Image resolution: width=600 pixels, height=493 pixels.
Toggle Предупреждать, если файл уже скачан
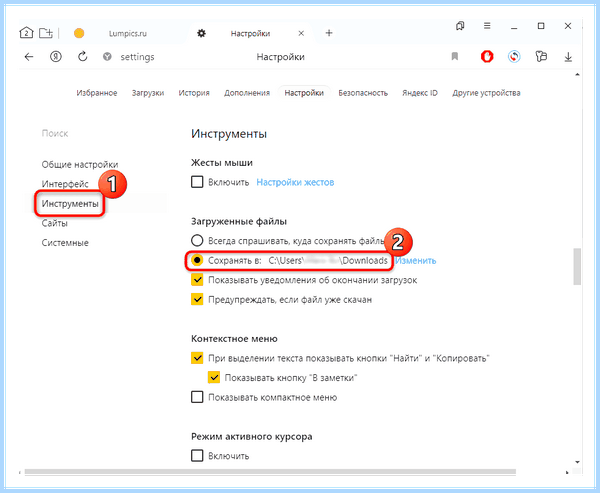pyautogui.click(x=197, y=299)
